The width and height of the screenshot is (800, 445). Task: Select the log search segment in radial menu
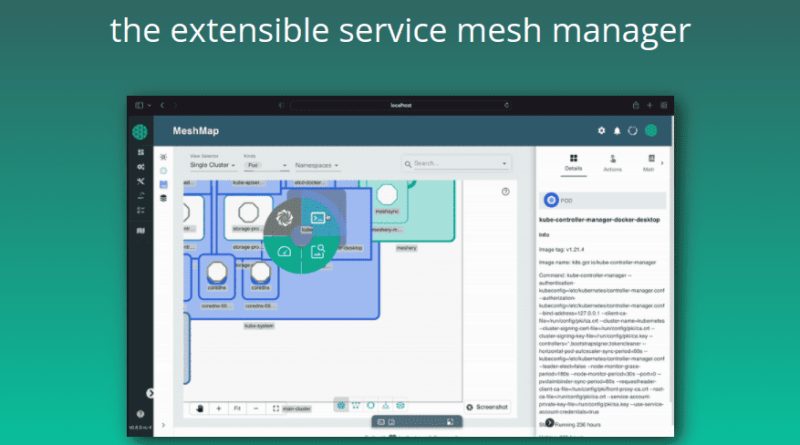[318, 251]
